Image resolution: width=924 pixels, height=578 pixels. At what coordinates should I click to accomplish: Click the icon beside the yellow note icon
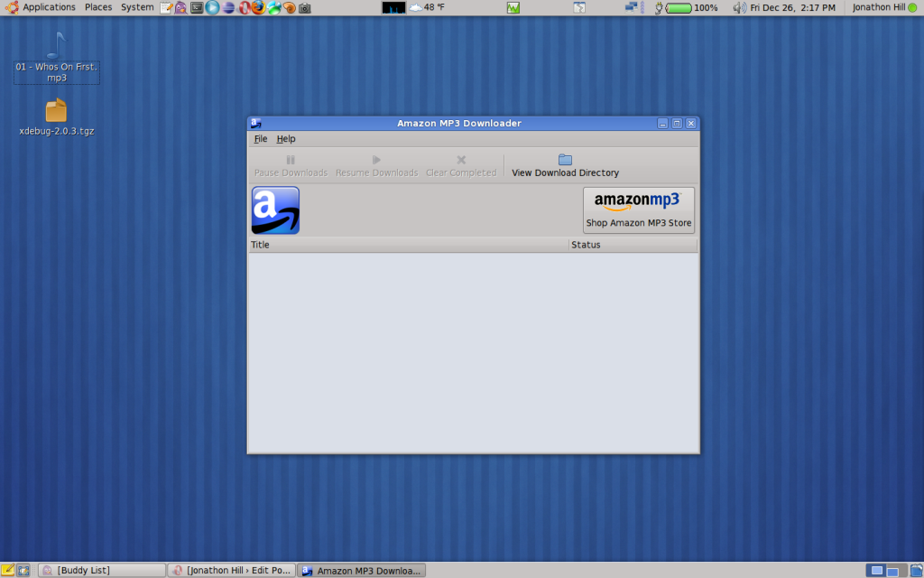pos(23,571)
